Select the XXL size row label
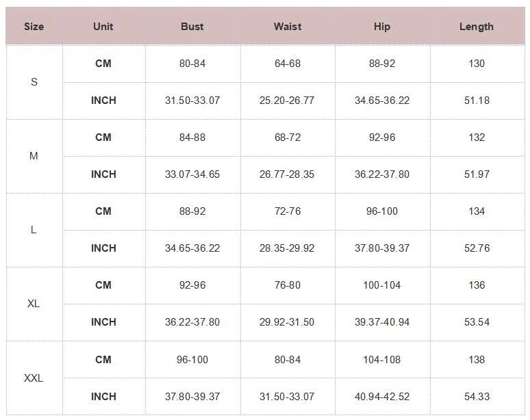Viewport: 530px width, 420px height. tap(34, 378)
